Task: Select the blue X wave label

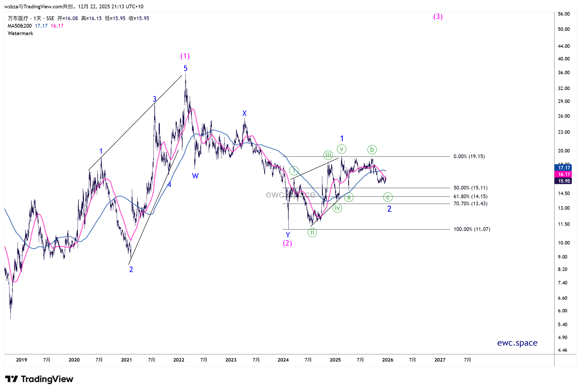Action: pos(244,113)
